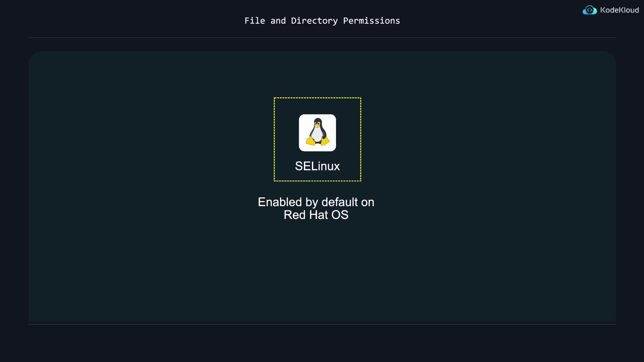Click the word "Permissions" in the title
The image size is (644, 362).
371,21
